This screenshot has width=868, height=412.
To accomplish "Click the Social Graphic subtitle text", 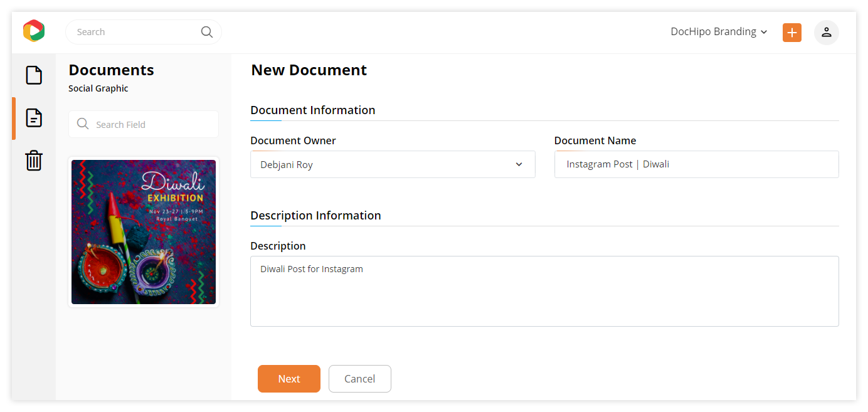I will (98, 88).
